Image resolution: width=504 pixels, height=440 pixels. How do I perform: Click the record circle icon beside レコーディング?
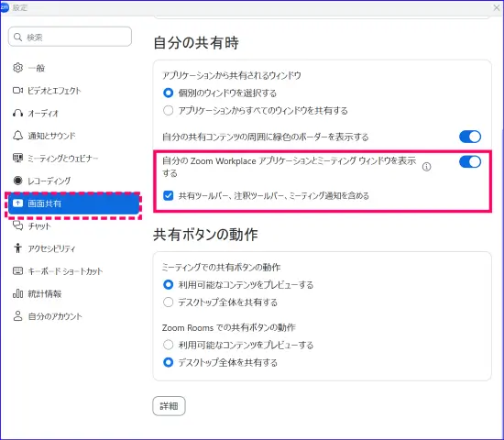pos(17,181)
